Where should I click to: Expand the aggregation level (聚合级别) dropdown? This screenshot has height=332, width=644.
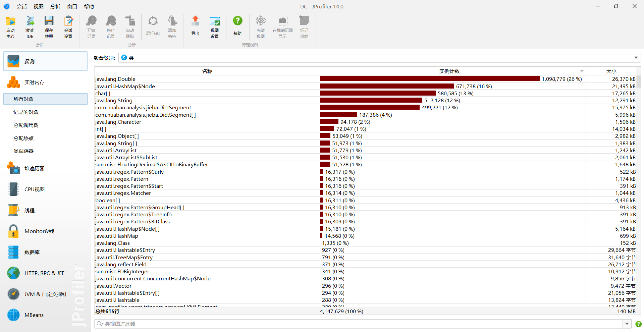pyautogui.click(x=636, y=58)
